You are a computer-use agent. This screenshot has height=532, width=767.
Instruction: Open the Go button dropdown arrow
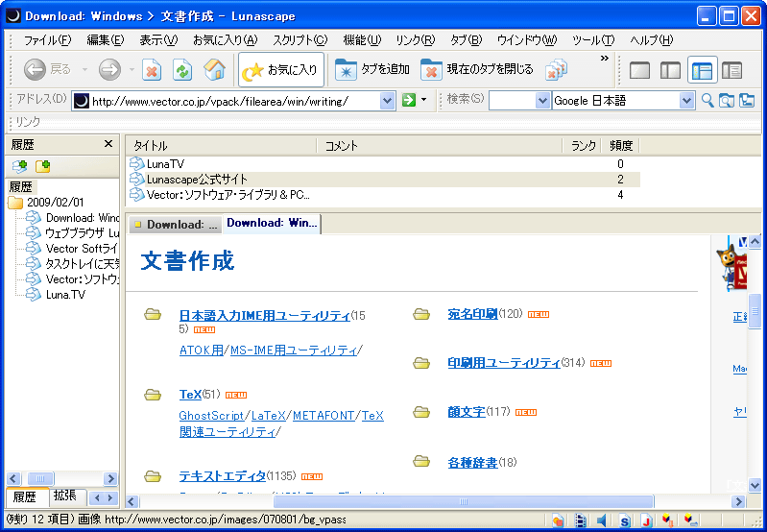(x=423, y=100)
